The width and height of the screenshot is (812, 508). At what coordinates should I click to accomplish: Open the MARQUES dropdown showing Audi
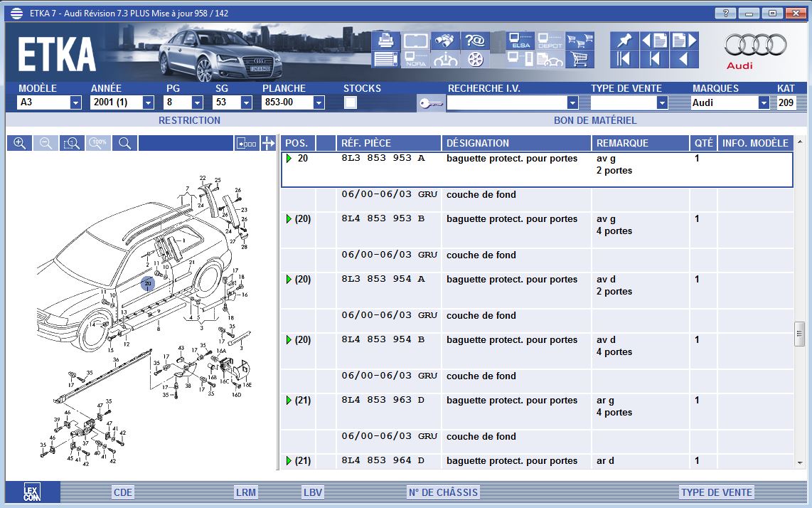click(x=764, y=102)
